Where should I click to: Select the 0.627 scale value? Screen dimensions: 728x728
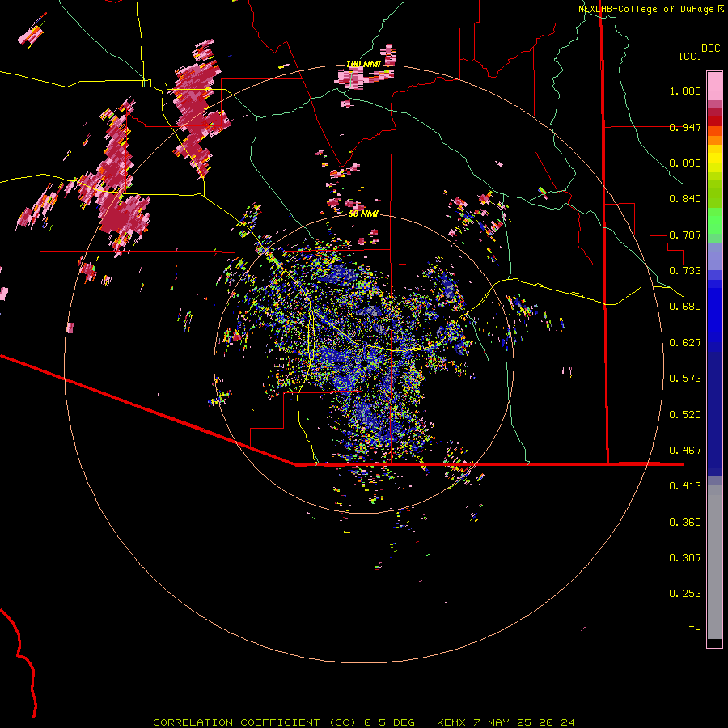tap(685, 343)
